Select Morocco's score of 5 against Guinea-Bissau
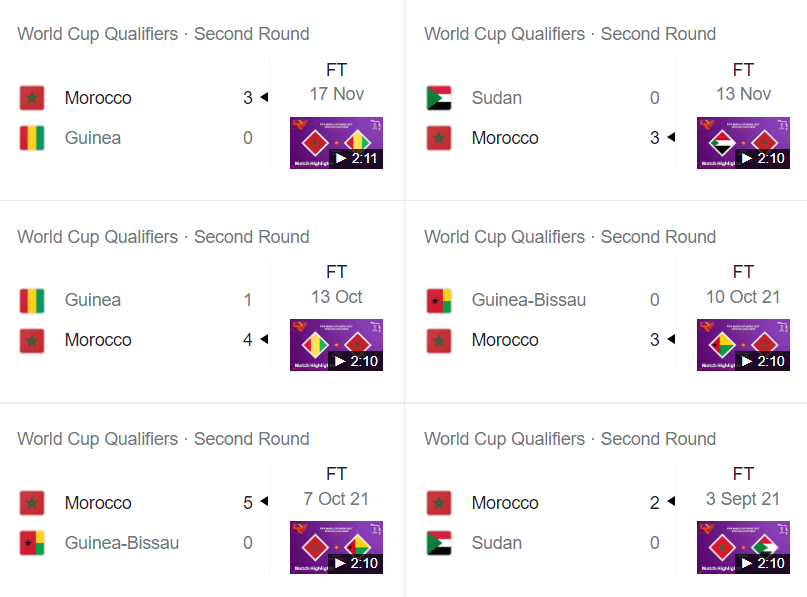 (x=248, y=503)
